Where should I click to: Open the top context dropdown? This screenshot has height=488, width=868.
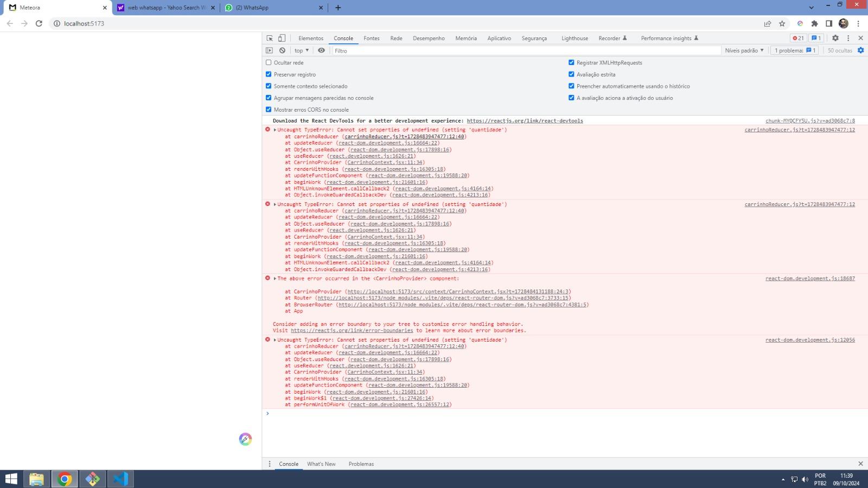(302, 50)
